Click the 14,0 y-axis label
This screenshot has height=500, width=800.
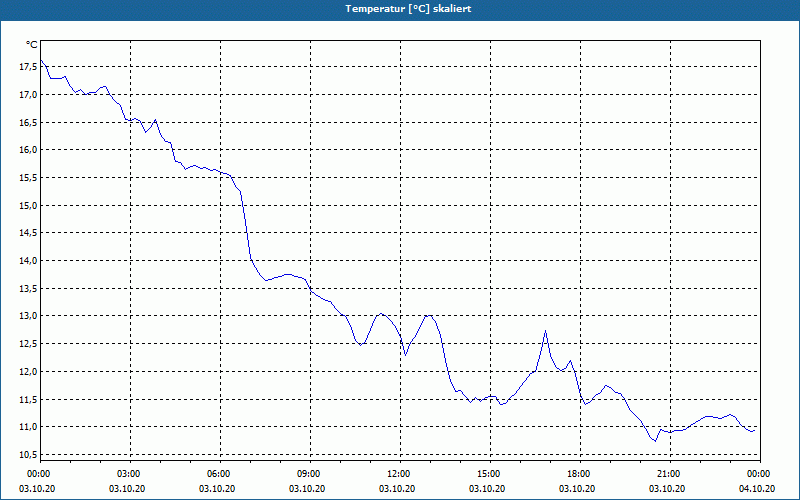coord(29,261)
